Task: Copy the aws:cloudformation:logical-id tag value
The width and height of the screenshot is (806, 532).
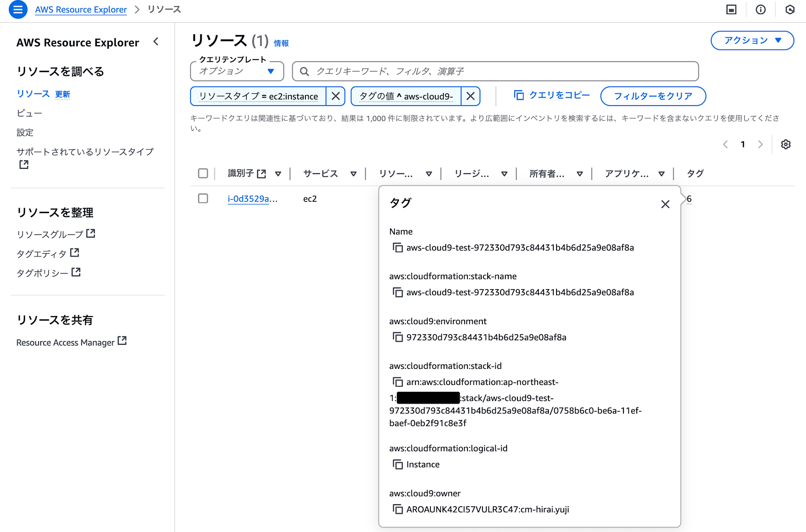Action: click(x=398, y=464)
